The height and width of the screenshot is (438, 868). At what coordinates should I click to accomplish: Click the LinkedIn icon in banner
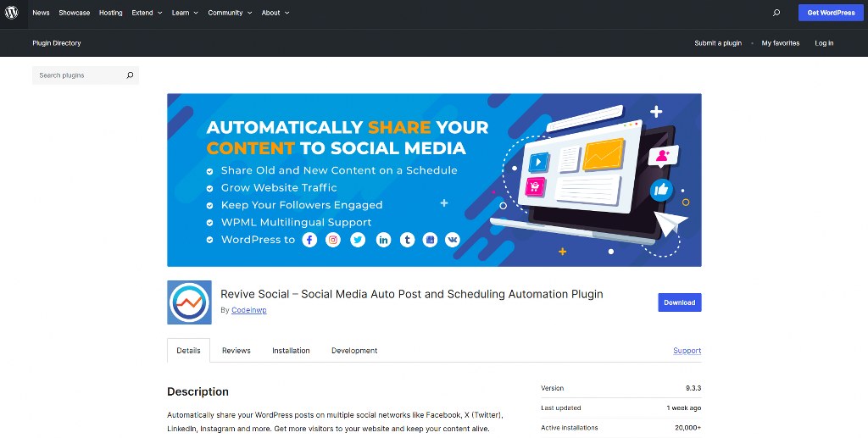point(384,240)
